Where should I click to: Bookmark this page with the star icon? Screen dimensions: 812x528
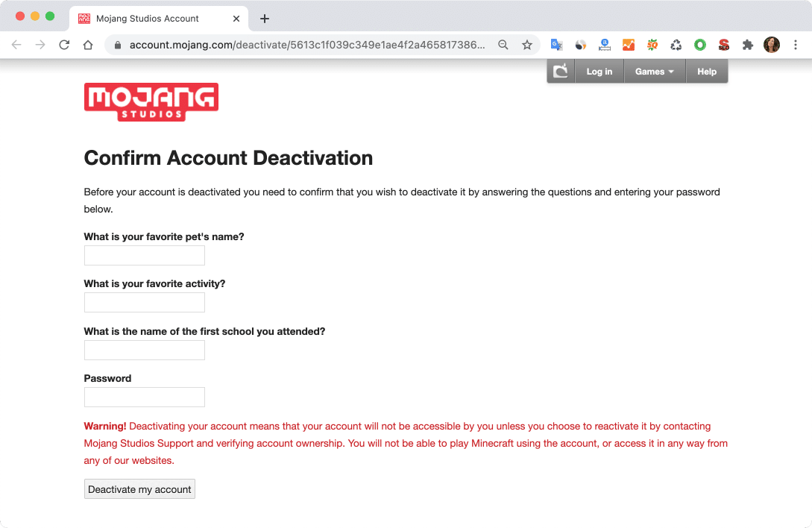point(526,45)
